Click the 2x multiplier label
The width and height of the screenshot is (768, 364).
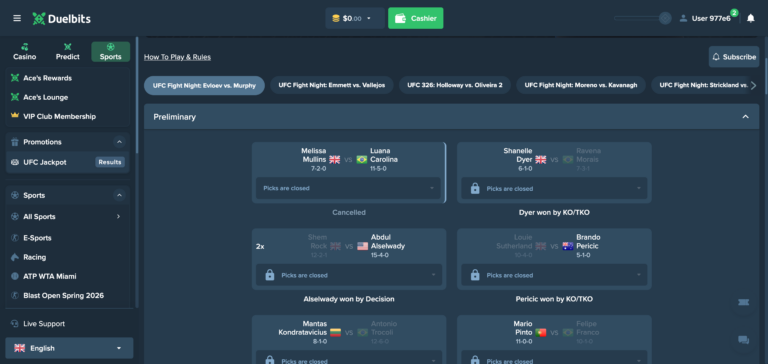[x=260, y=246]
